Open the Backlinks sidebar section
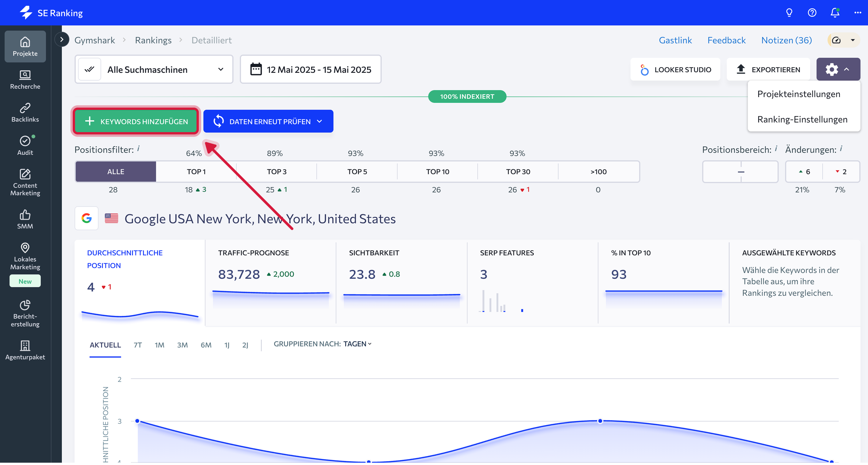Image resolution: width=868 pixels, height=465 pixels. click(x=25, y=112)
